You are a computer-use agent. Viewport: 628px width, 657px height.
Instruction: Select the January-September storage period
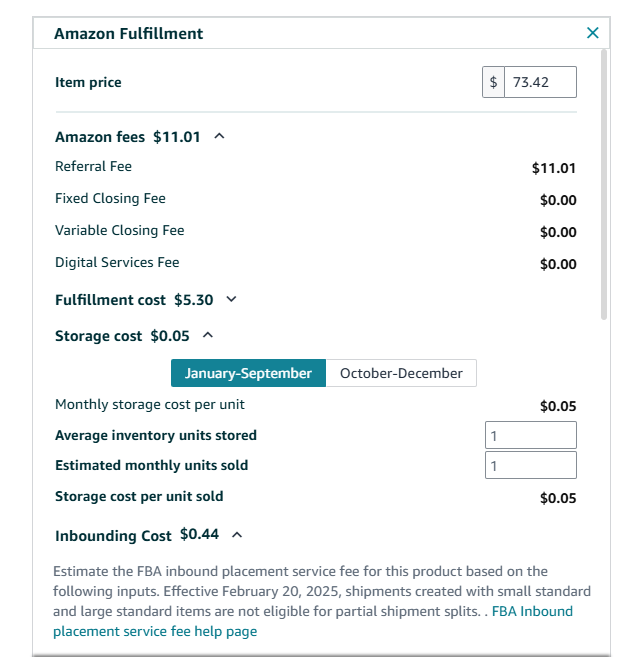pos(248,373)
